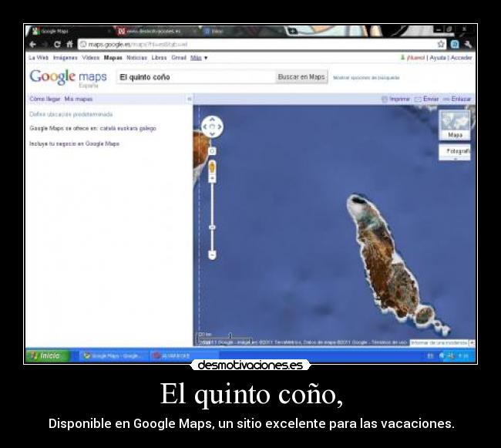Choose 'euskara' language link
The image size is (501, 448).
pyautogui.click(x=127, y=129)
